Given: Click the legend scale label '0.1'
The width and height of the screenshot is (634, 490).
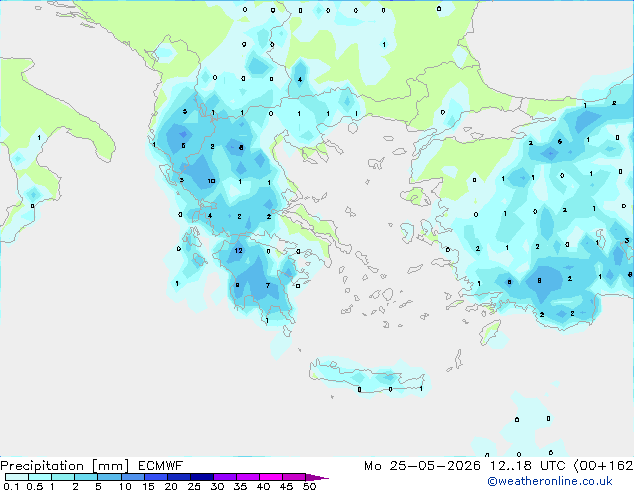Looking at the screenshot, I should click(11, 486).
